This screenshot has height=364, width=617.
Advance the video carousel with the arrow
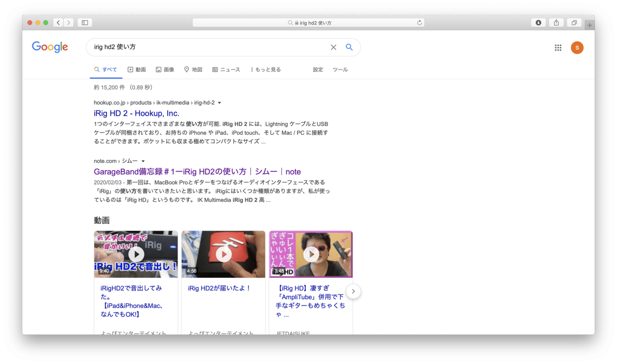[x=353, y=291]
